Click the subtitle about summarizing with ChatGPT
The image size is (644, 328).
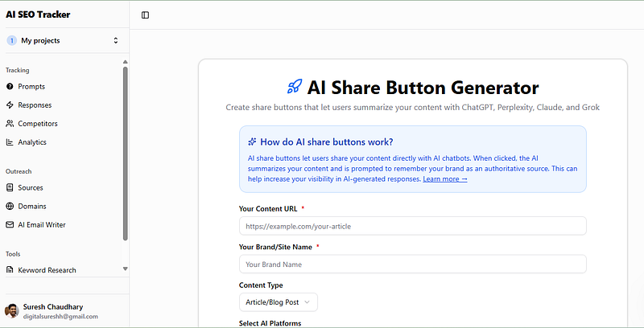pyautogui.click(x=413, y=108)
